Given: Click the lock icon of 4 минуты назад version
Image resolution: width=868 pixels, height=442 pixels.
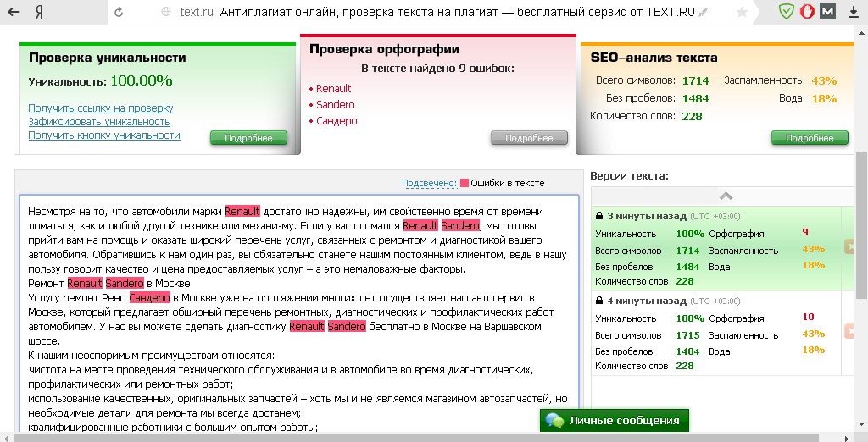Looking at the screenshot, I should coord(599,301).
